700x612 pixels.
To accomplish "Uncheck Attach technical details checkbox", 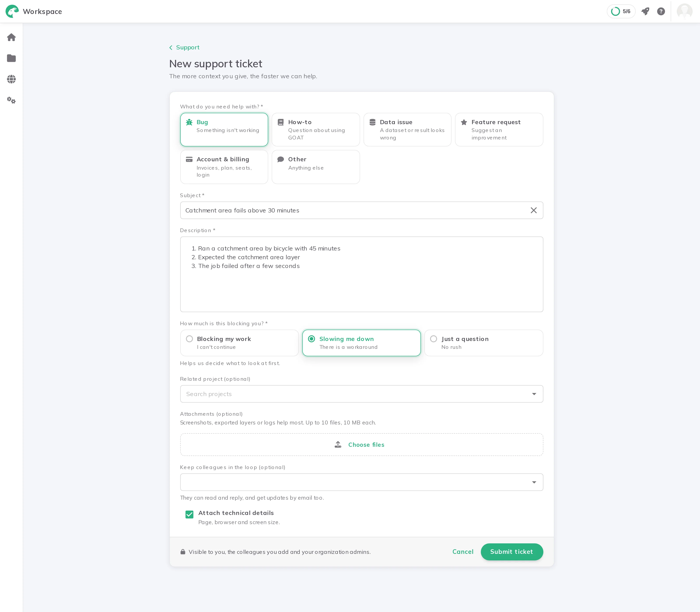I will [x=189, y=514].
